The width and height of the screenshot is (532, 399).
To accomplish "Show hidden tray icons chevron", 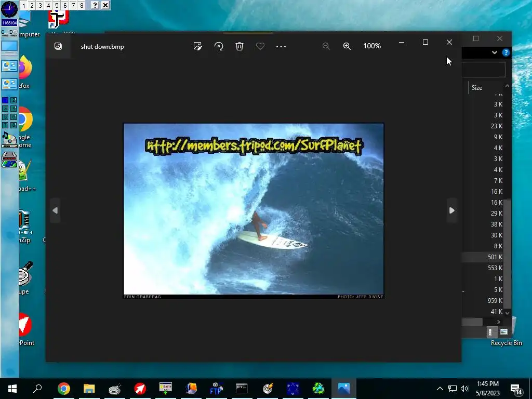I will pyautogui.click(x=440, y=389).
